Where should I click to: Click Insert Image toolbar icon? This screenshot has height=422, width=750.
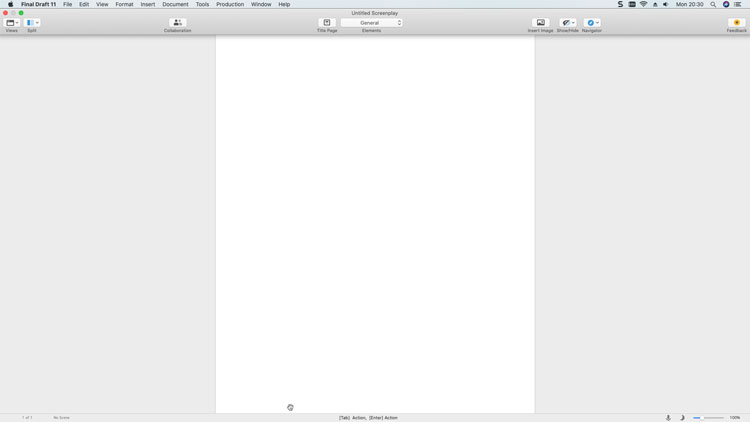click(540, 22)
